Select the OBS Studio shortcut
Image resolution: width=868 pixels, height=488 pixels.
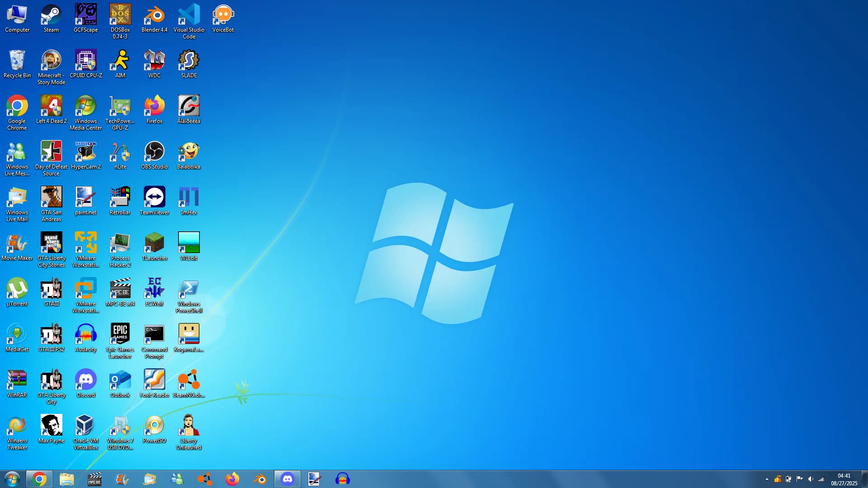click(154, 152)
